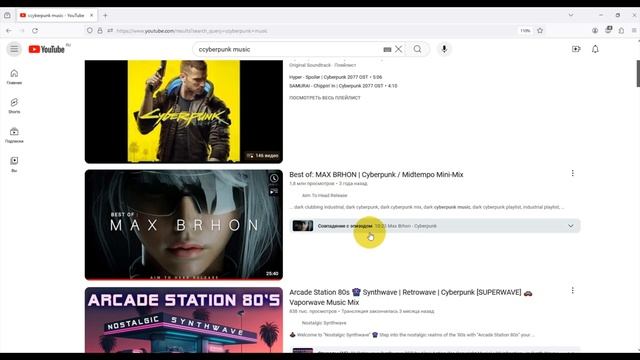This screenshot has height=360, width=640.
Task: Go back with the browser back arrow
Action: 9,31
